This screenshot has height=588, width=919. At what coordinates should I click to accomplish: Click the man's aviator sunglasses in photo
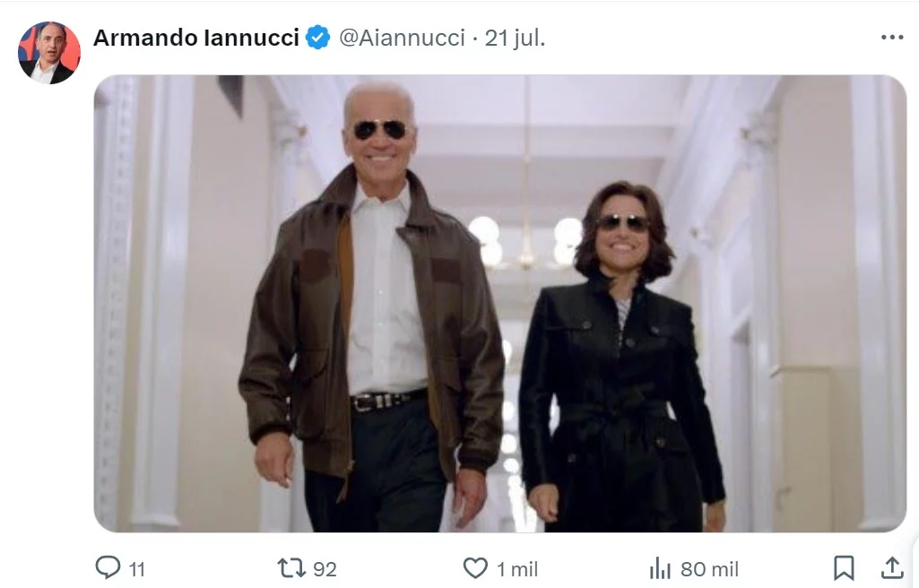pos(380,129)
